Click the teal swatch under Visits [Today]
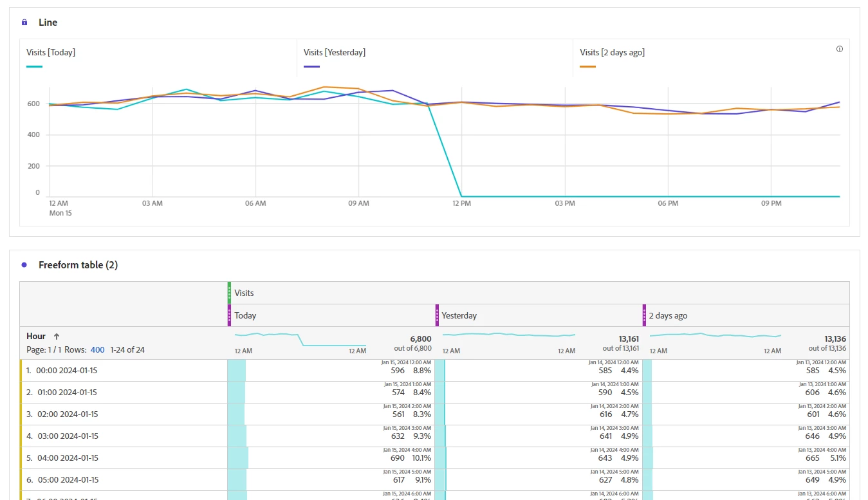This screenshot has width=868, height=500. pos(35,66)
